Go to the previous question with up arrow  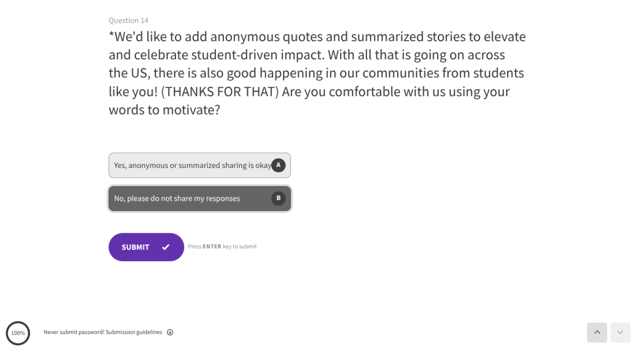(597, 332)
